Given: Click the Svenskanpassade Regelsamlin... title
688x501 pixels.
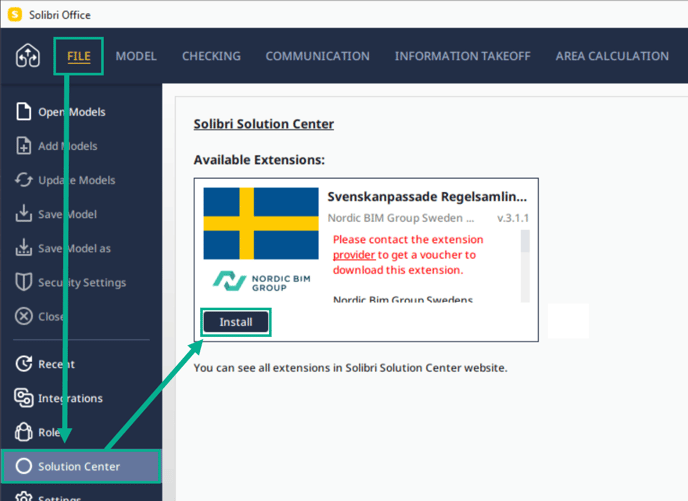Looking at the screenshot, I should point(427,197).
